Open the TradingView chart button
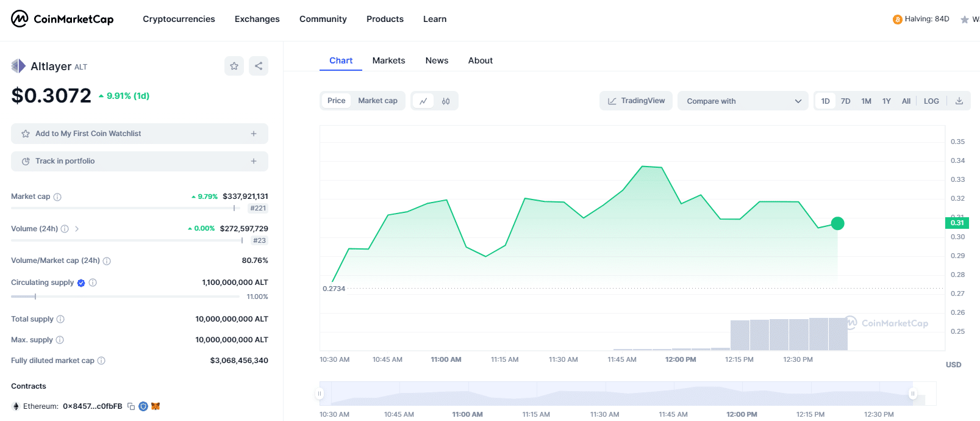The width and height of the screenshot is (980, 421). 636,101
